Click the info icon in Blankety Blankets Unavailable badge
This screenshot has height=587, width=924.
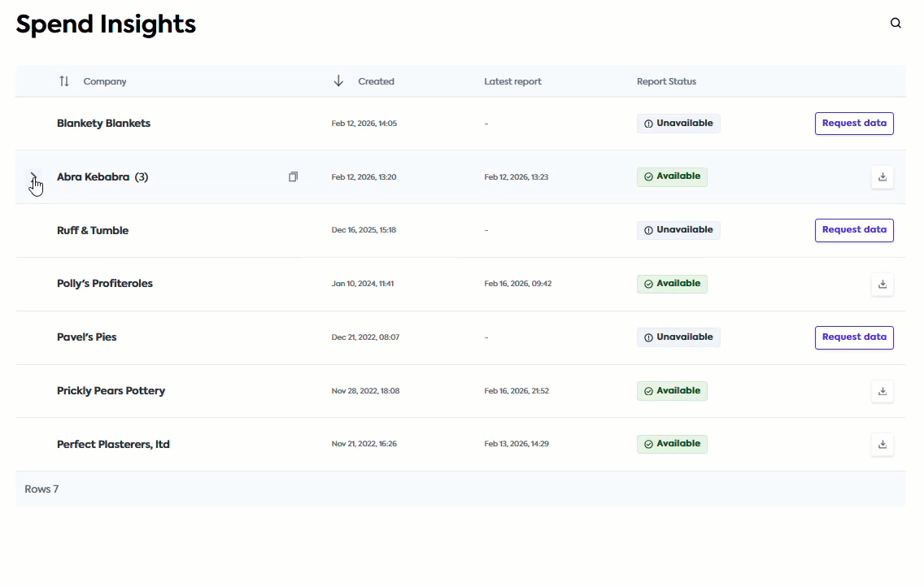(647, 123)
